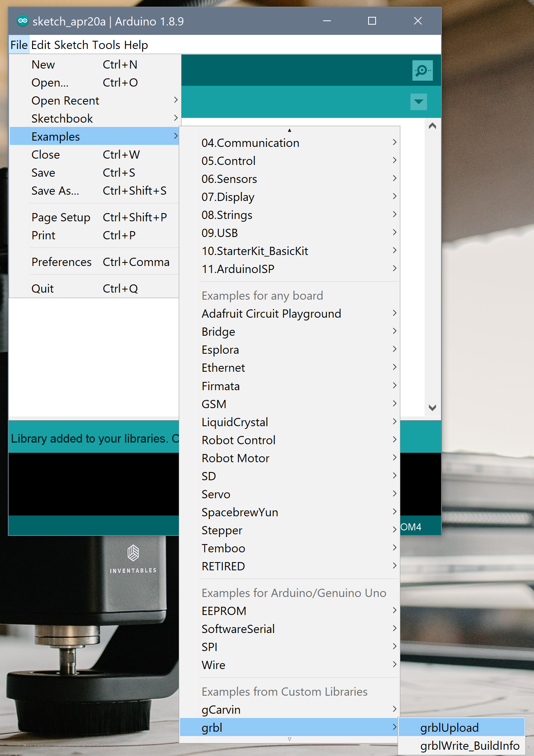Open Firmata library examples
This screenshot has height=756, width=534.
(289, 386)
